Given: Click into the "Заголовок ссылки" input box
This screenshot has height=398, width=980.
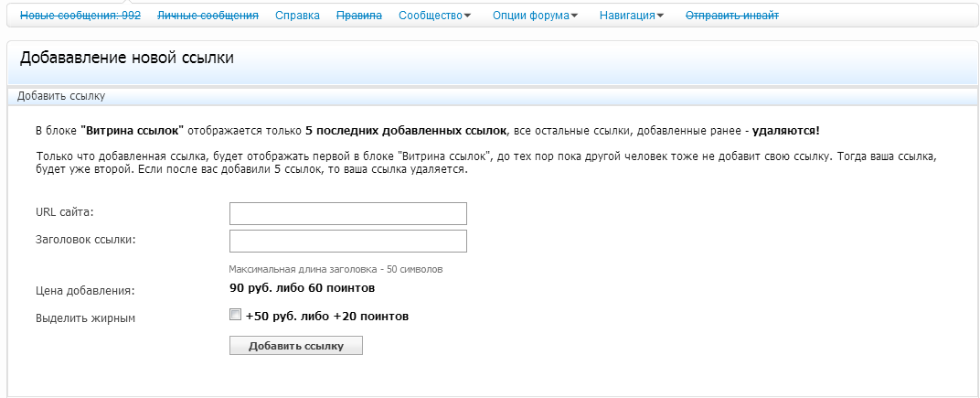Looking at the screenshot, I should pos(347,241).
